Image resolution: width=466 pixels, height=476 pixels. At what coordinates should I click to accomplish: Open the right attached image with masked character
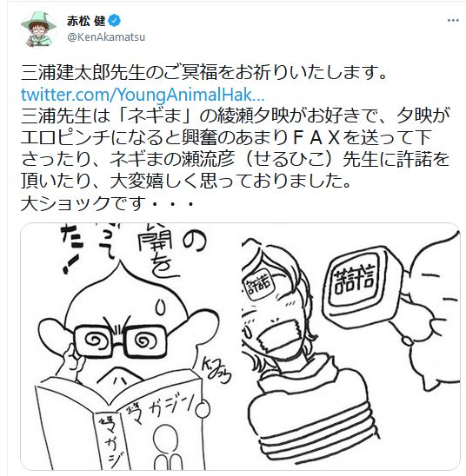[351, 346]
